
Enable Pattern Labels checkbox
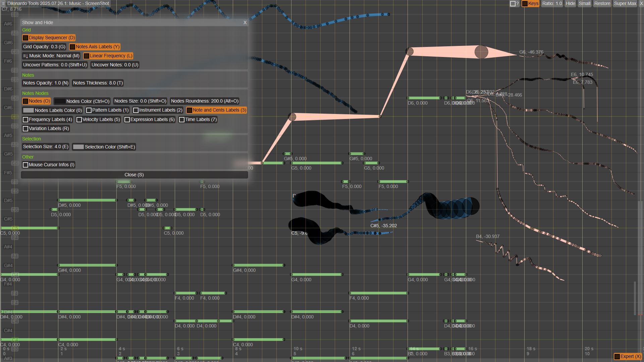[89, 110]
